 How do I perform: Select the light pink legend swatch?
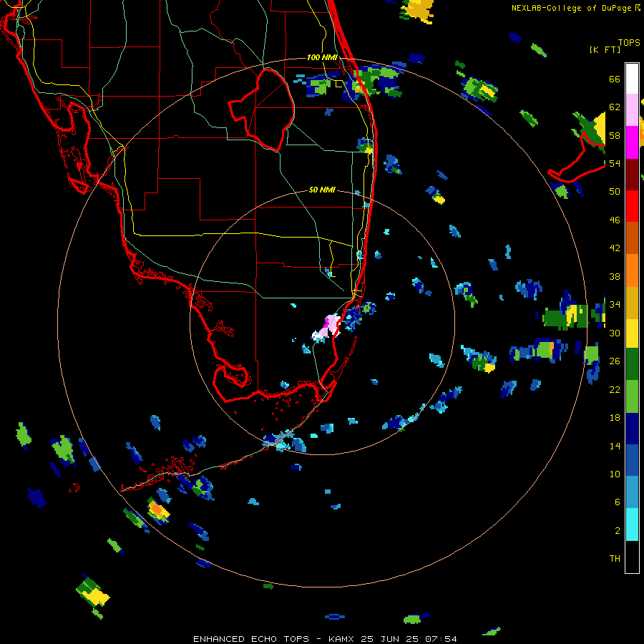click(x=632, y=110)
